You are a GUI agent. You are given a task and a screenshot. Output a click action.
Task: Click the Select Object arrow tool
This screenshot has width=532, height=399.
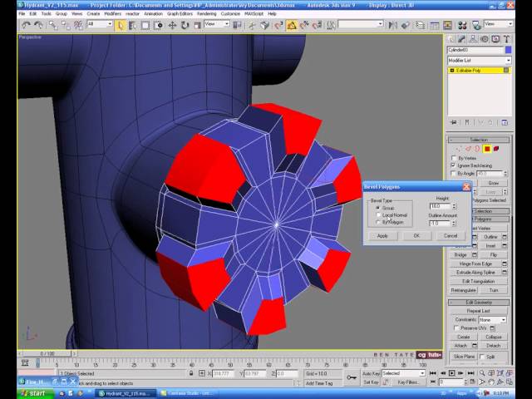pos(121,25)
